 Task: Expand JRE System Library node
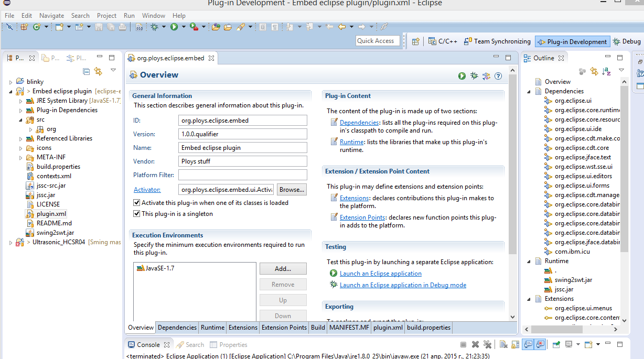[x=20, y=101]
